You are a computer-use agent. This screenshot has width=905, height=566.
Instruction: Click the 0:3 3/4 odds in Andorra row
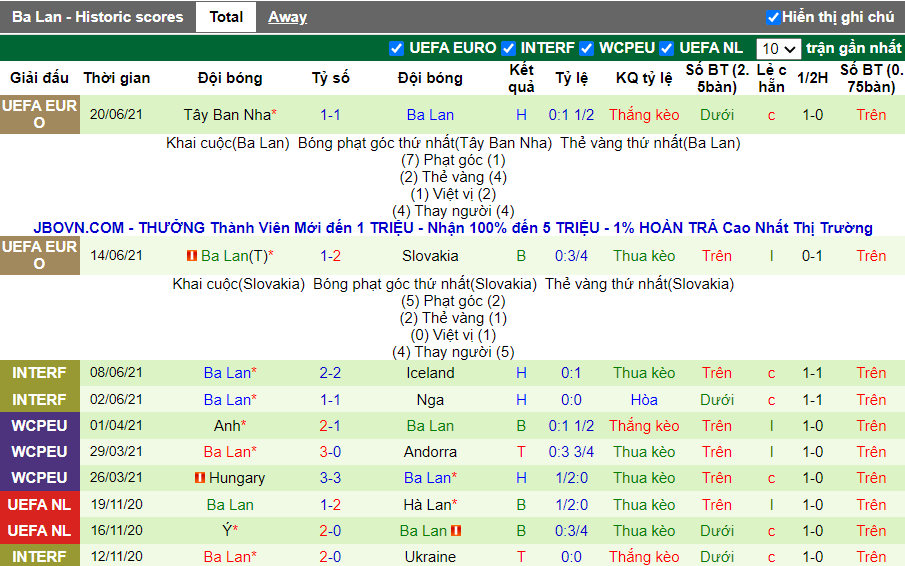pos(571,452)
